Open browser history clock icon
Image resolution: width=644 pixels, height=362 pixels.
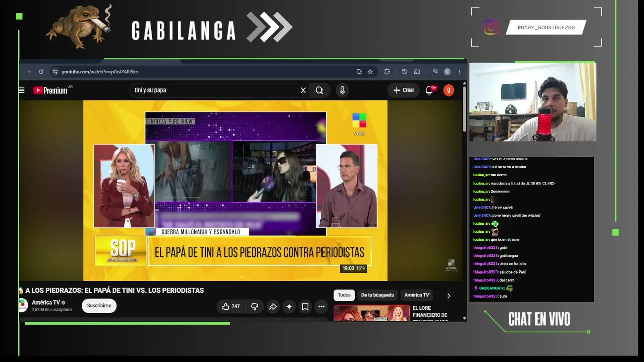pyautogui.click(x=405, y=72)
